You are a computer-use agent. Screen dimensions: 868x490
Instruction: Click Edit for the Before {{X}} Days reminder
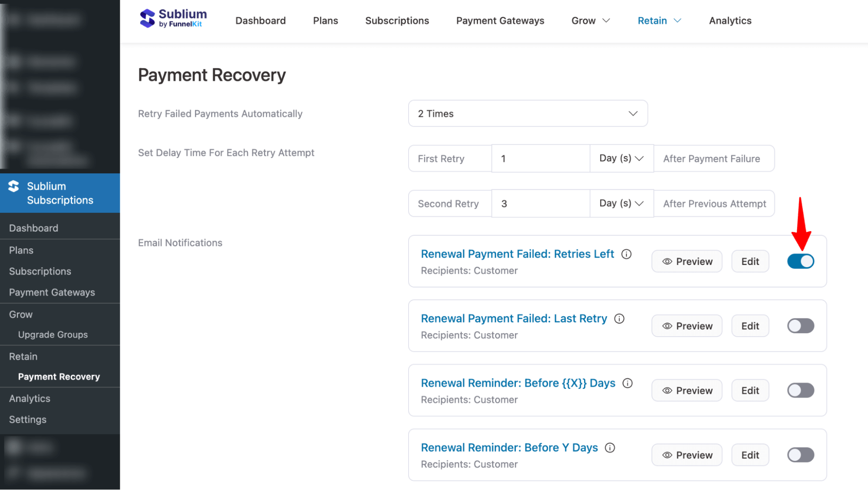[x=750, y=390]
